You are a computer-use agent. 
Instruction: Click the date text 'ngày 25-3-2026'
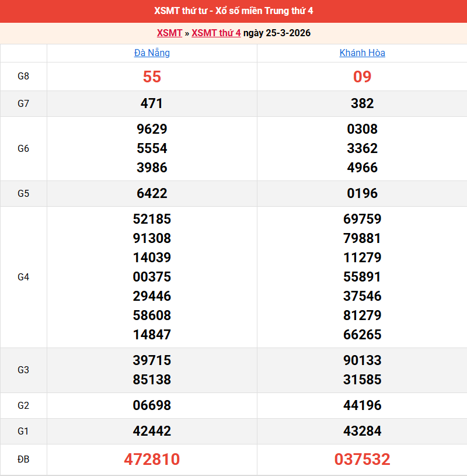pyautogui.click(x=277, y=33)
